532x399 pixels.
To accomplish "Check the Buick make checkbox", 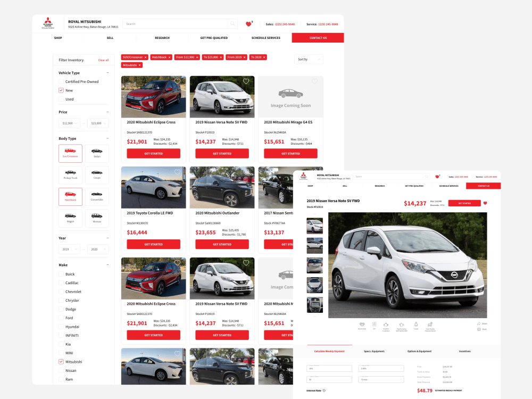I will click(x=61, y=274).
